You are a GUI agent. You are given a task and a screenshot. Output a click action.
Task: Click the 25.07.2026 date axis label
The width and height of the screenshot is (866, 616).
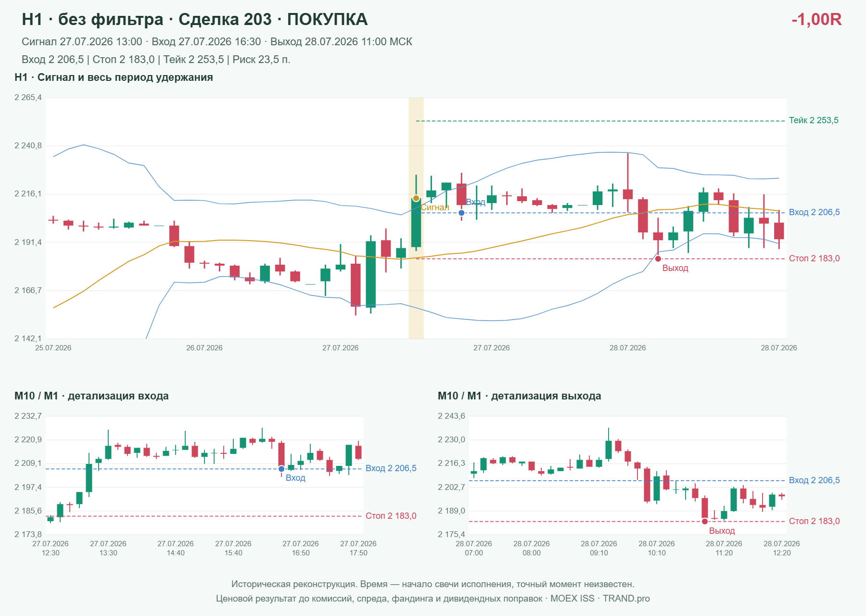tap(53, 348)
